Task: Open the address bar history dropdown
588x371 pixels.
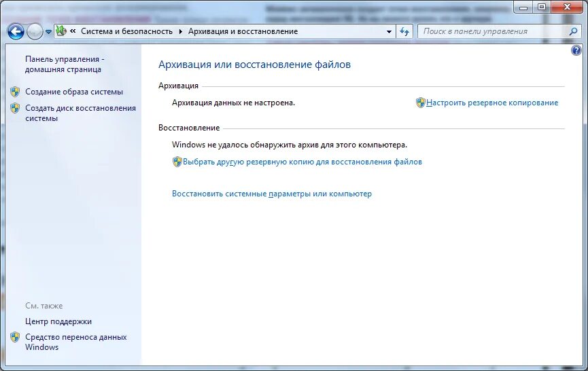Action: 389,32
